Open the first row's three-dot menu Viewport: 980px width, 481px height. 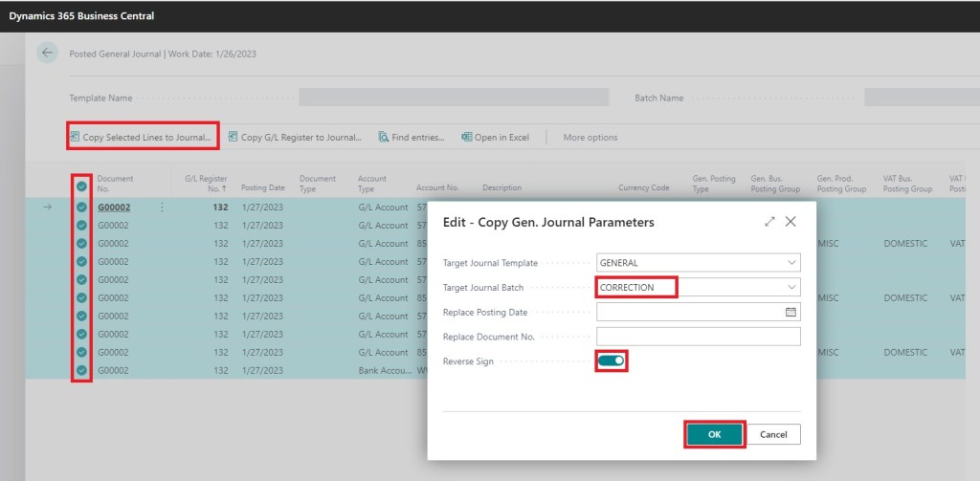(161, 207)
